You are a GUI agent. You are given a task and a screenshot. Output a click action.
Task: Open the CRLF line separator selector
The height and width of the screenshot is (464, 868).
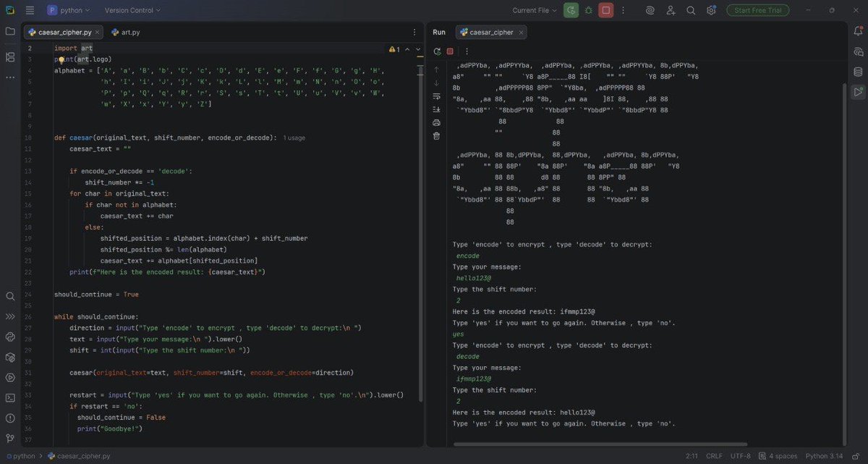point(714,456)
